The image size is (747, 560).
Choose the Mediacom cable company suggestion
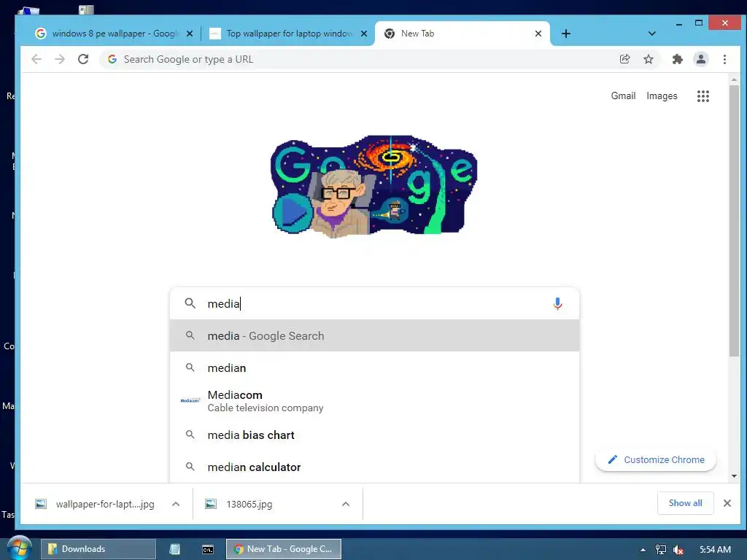(x=374, y=401)
